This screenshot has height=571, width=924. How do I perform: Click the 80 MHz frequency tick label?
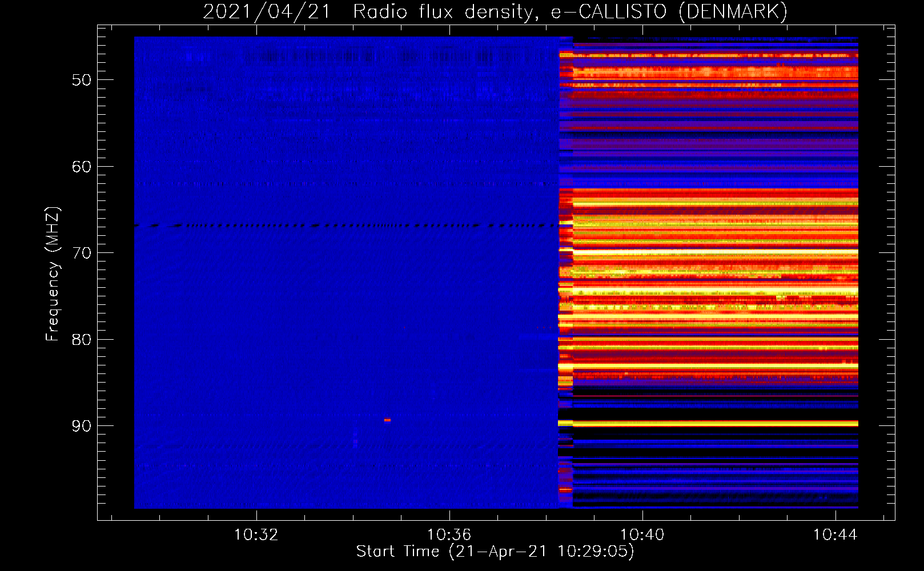point(82,340)
